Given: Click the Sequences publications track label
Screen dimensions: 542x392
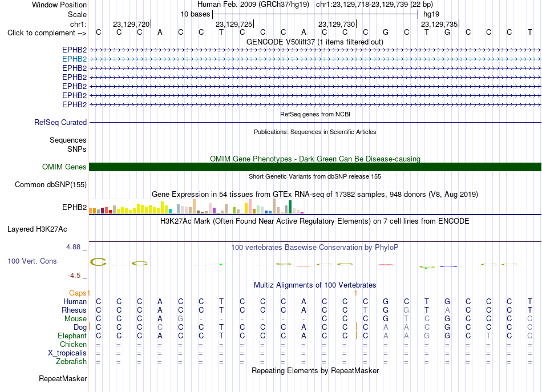Looking at the screenshot, I should pos(68,140).
